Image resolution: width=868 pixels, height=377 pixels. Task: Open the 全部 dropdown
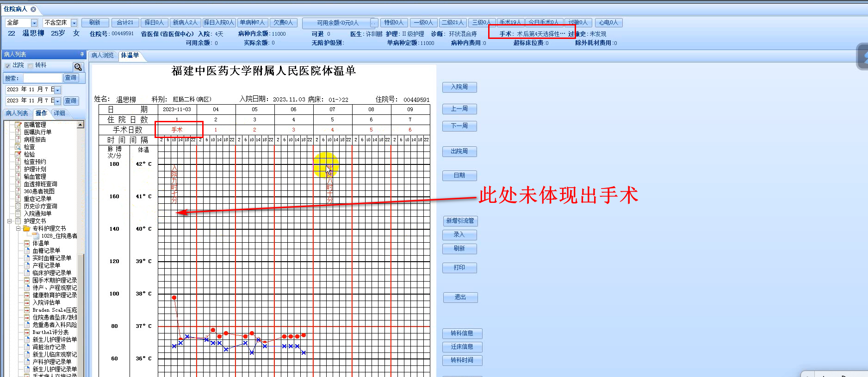[x=34, y=23]
